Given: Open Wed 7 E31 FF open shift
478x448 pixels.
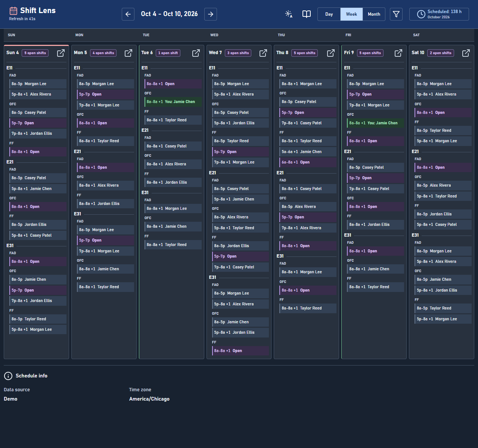Looking at the screenshot, I should click(240, 351).
